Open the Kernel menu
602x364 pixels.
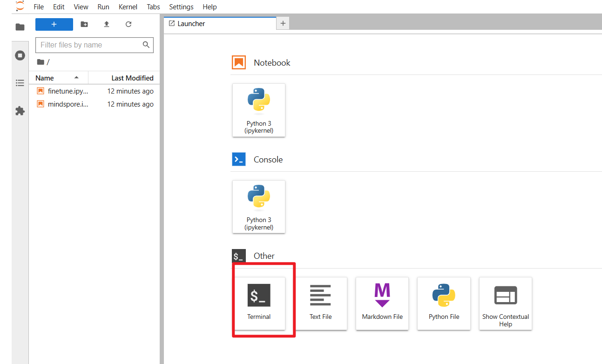[128, 7]
